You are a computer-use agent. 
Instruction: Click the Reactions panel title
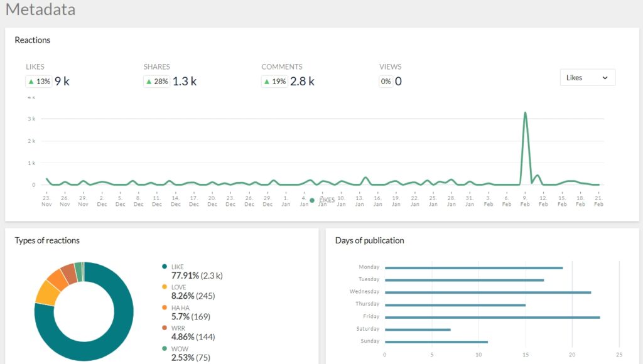point(33,40)
